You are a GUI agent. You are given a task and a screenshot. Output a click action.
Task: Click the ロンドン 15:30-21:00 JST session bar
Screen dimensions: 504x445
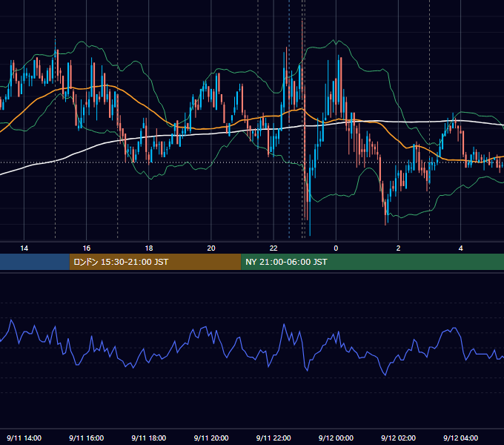click(x=155, y=262)
